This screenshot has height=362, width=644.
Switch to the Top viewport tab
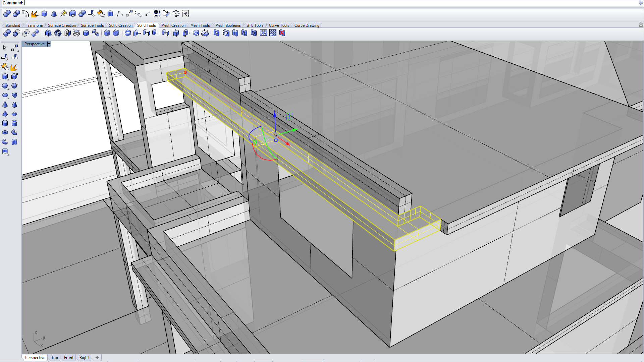pos(55,358)
